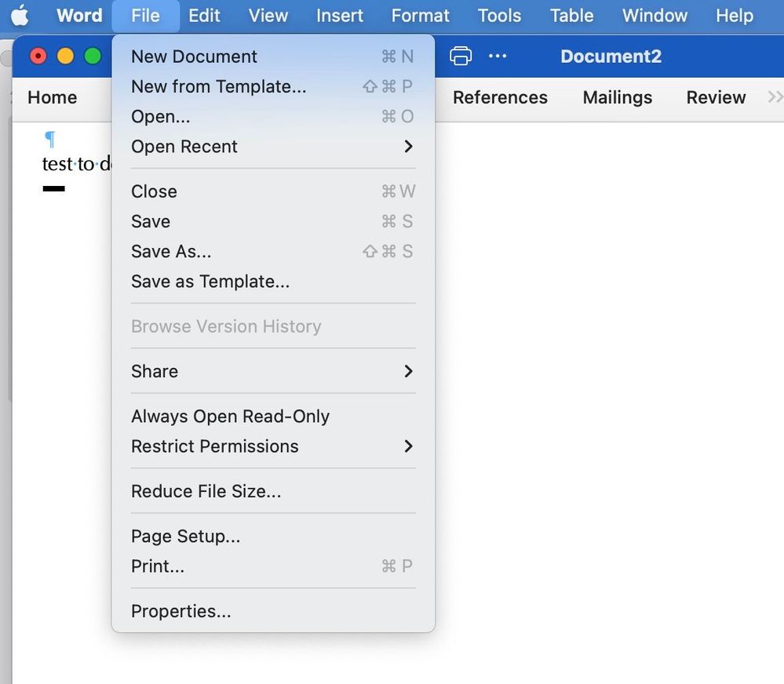Open the Edit menu
Image resolution: width=784 pixels, height=684 pixels.
(x=204, y=16)
